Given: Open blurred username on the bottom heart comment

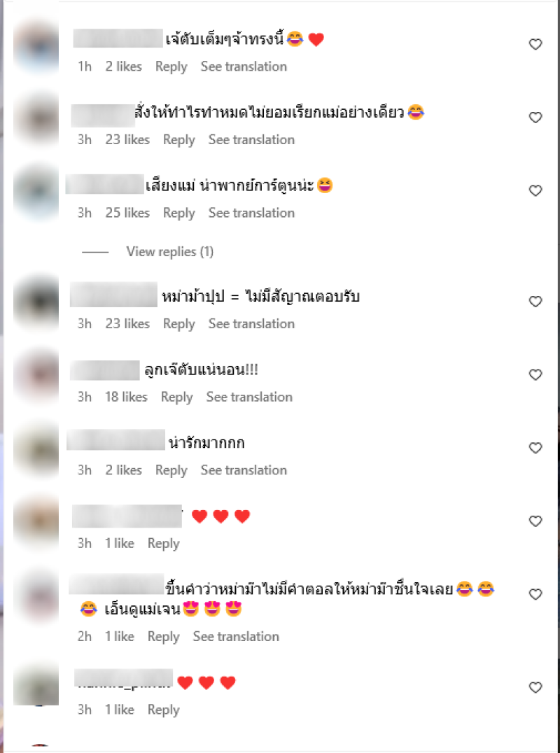Looking at the screenshot, I should tap(123, 677).
